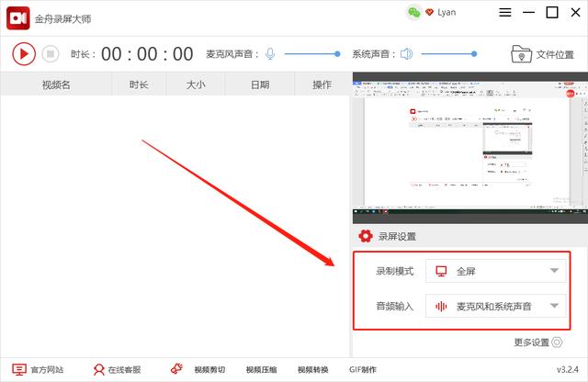Screen dimensions: 588x382
Task: Sort by the 时长 column header
Action: [x=139, y=84]
